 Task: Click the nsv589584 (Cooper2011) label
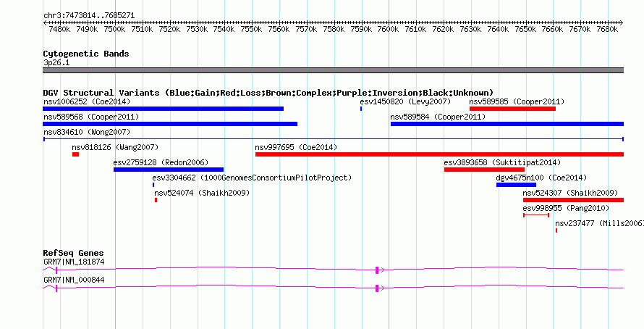438,117
